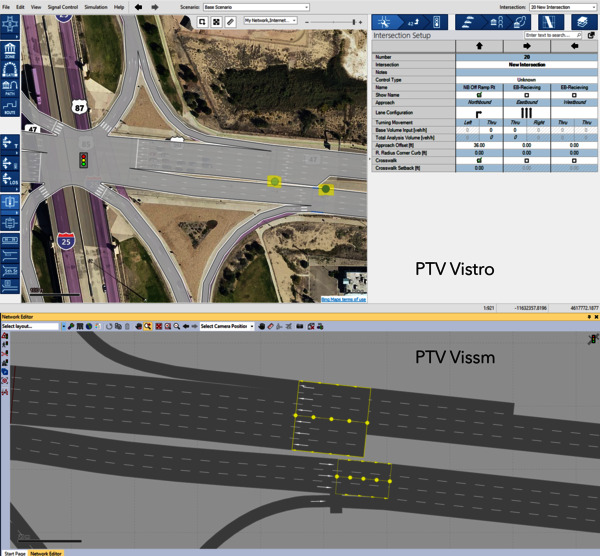The image size is (600, 556).
Task: Open the Signal Control menu
Action: 63,7
